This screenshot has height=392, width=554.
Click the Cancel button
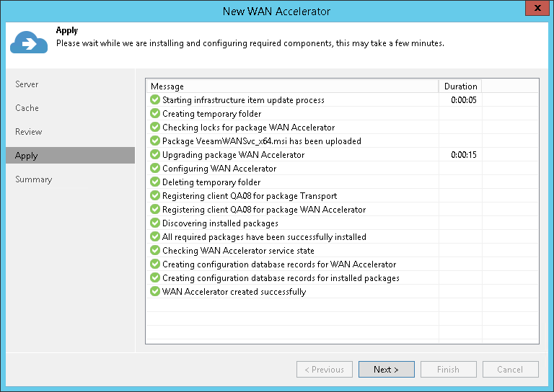511,370
